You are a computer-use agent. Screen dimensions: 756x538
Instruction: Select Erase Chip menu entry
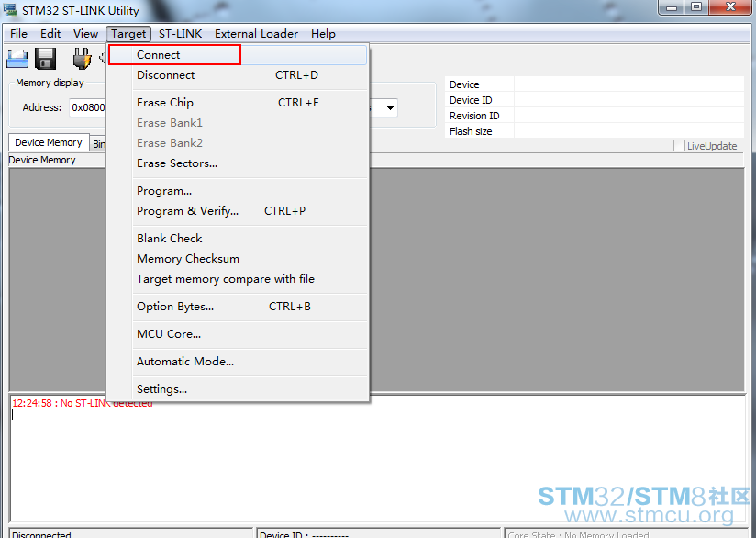click(238, 103)
